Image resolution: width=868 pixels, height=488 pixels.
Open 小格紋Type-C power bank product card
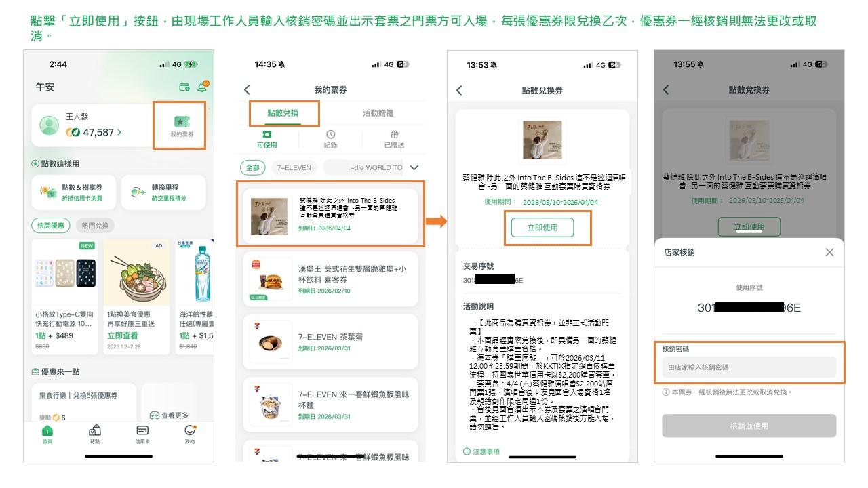pyautogui.click(x=64, y=296)
